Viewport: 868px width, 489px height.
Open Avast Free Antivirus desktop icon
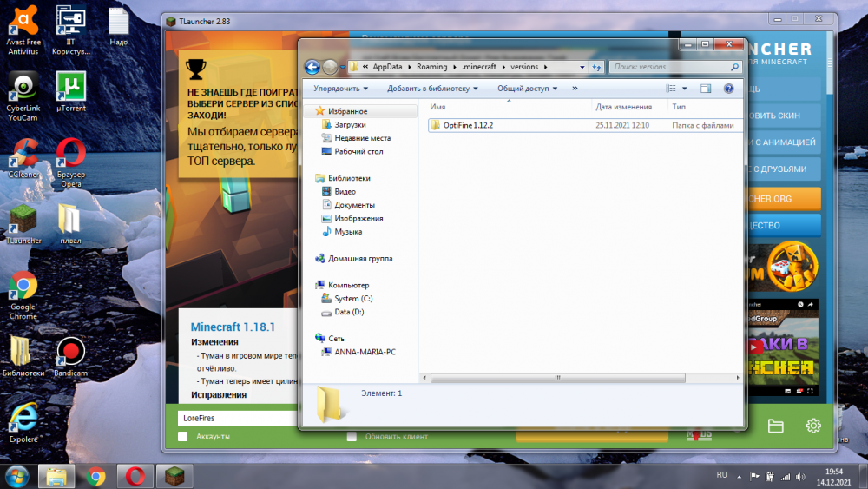pos(23,30)
